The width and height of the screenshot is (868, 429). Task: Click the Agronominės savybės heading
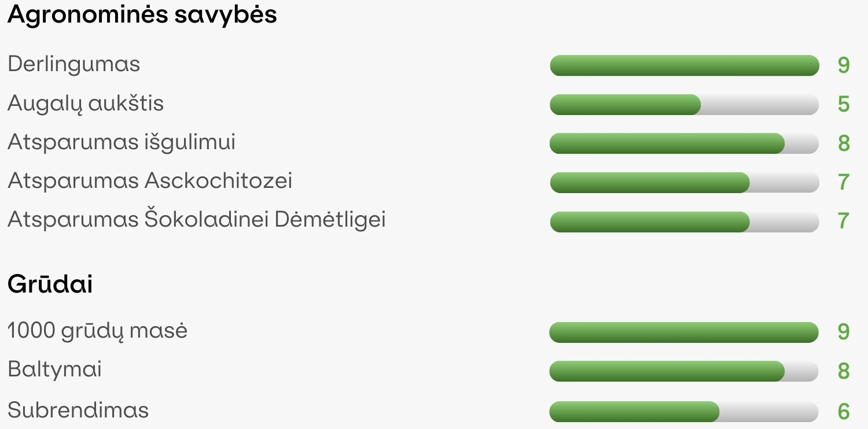[x=142, y=15]
